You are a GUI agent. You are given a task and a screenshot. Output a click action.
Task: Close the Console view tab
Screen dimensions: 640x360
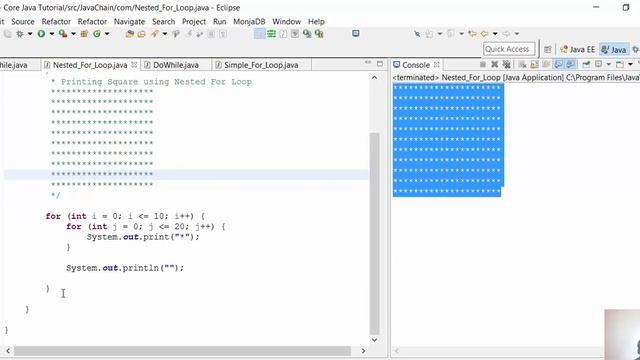click(x=436, y=65)
